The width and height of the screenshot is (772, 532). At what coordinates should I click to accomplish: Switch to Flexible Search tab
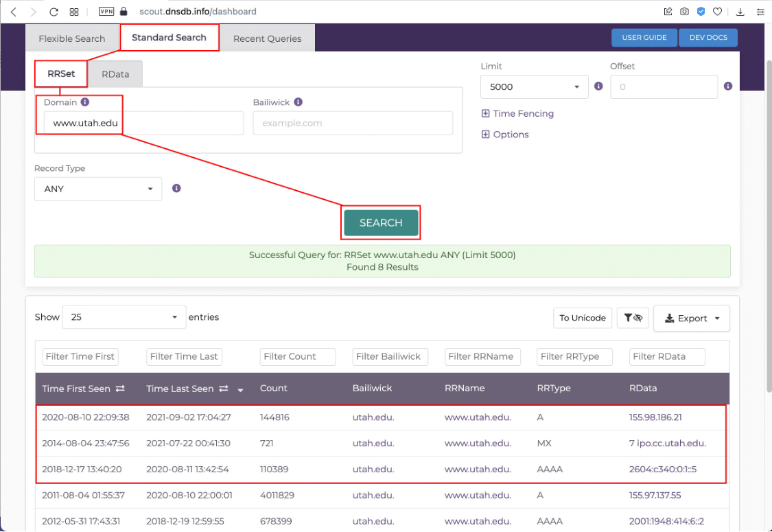(x=72, y=38)
